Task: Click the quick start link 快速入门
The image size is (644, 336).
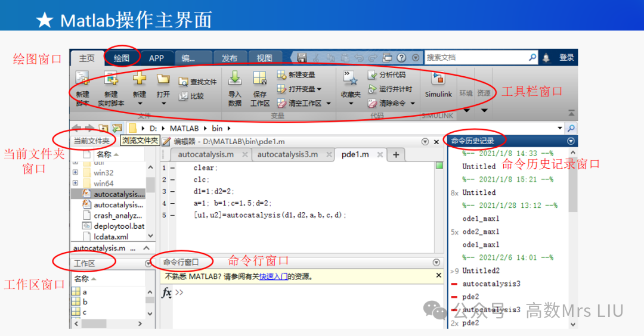Action: 274,276
